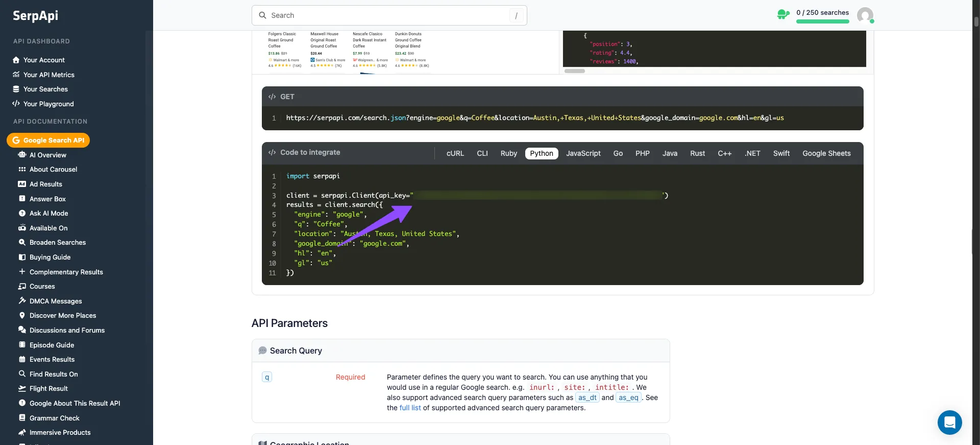Open the chat support widget

[949, 423]
